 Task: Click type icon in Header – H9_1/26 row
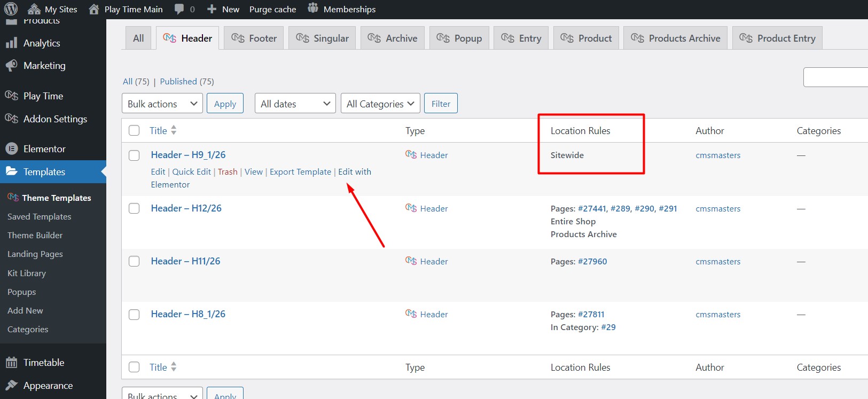pyautogui.click(x=411, y=155)
